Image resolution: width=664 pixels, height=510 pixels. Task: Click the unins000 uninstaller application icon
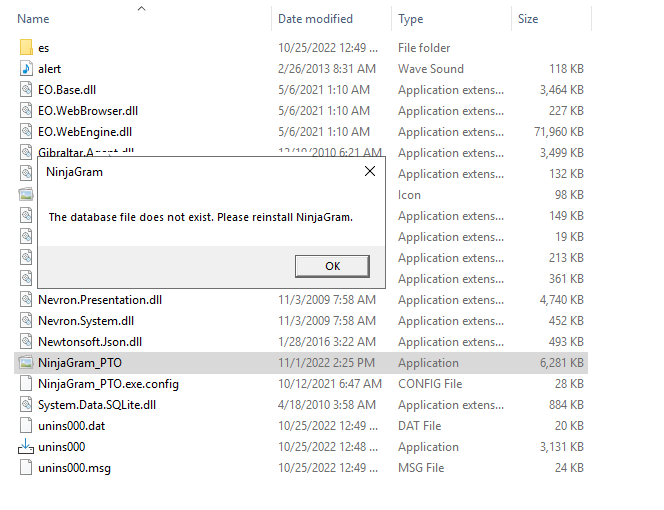point(26,446)
